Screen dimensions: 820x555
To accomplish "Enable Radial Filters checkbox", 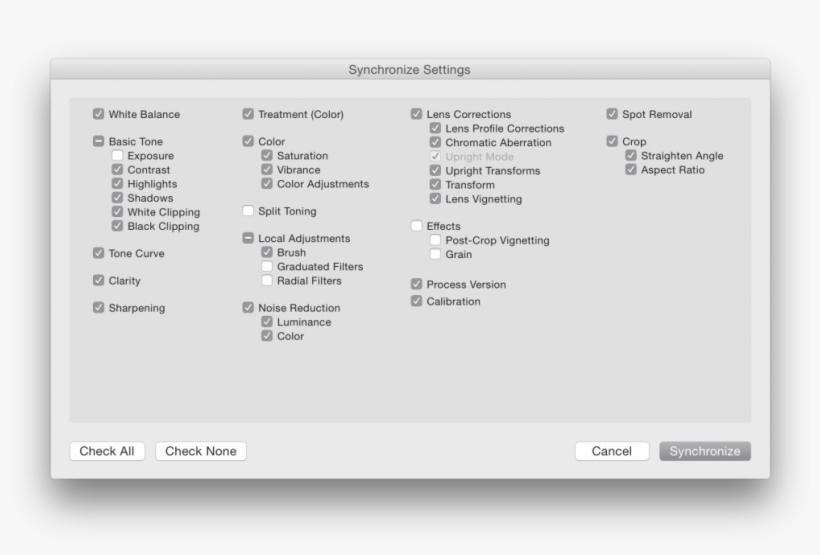I will point(267,281).
